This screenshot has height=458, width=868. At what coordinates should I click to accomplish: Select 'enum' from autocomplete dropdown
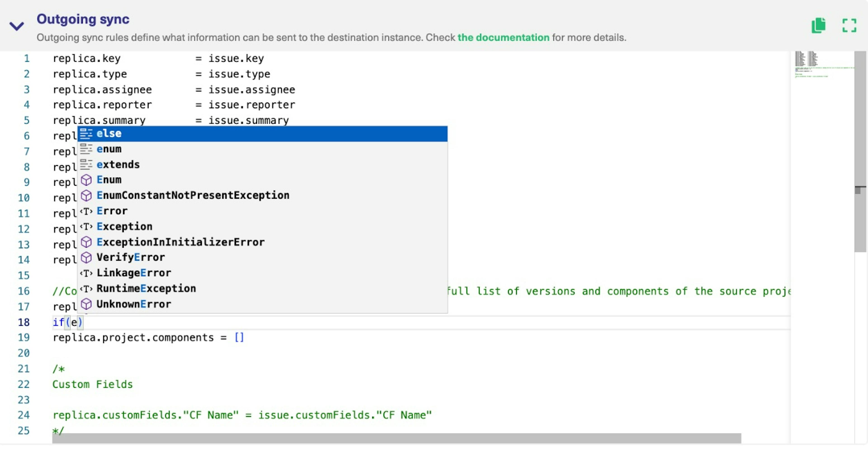coord(109,149)
